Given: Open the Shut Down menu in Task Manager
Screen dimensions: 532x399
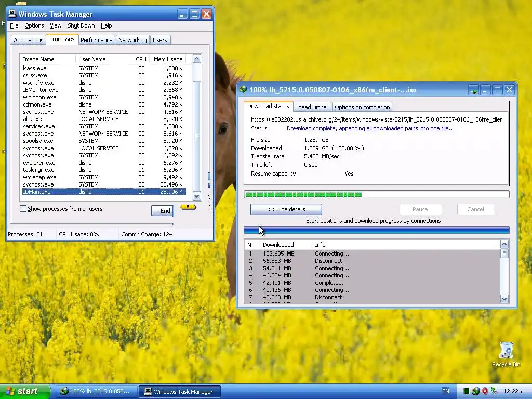Looking at the screenshot, I should [x=81, y=25].
